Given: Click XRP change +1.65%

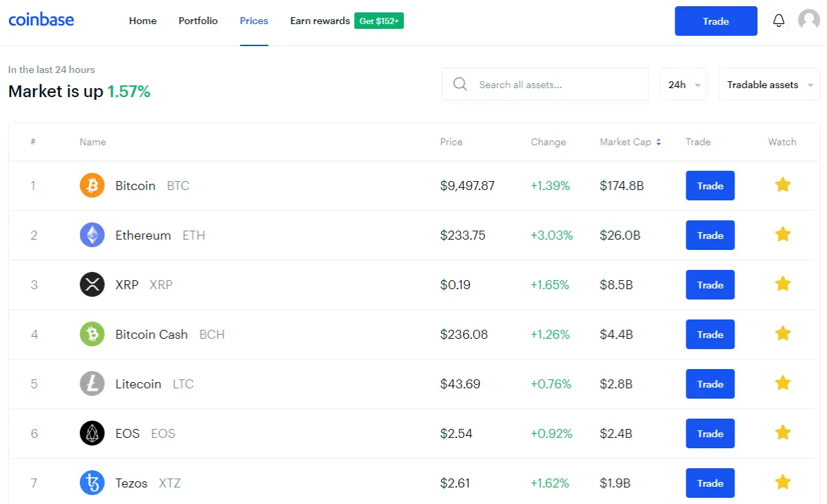Looking at the screenshot, I should (550, 285).
